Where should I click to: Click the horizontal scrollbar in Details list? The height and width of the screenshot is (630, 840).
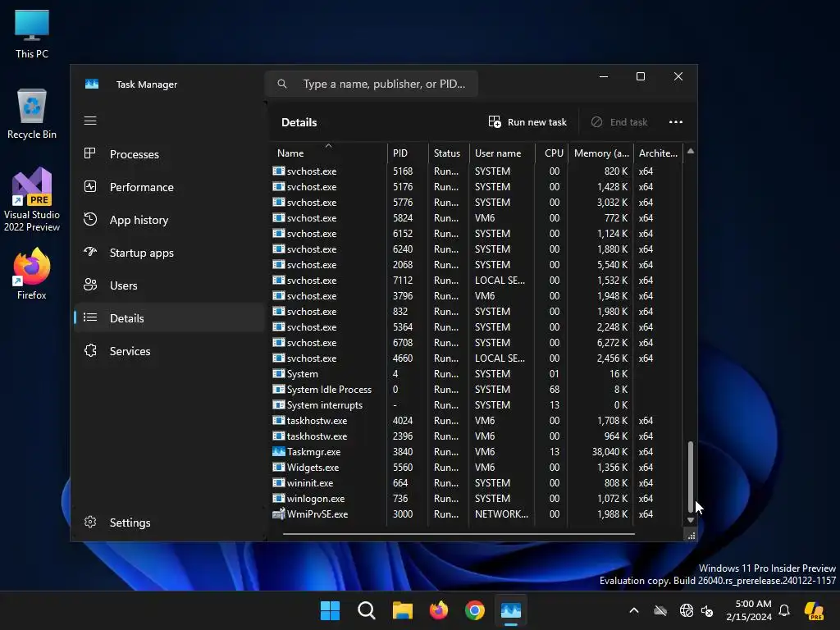[x=459, y=533]
